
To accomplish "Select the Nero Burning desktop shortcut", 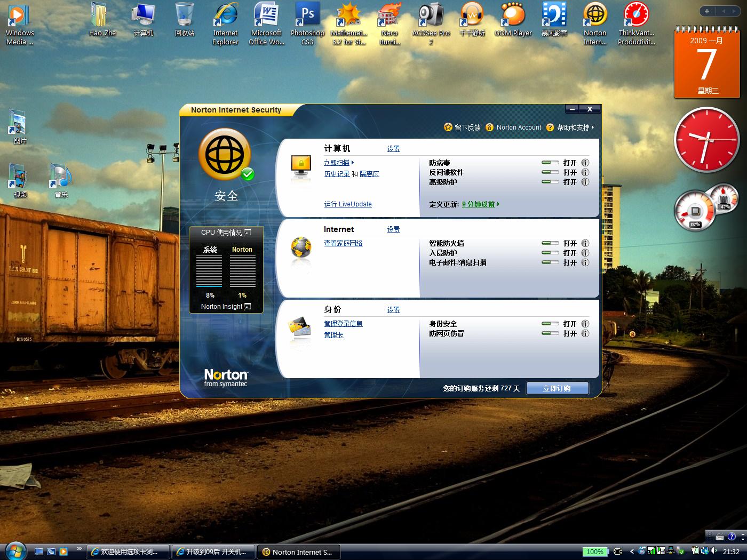I will (x=390, y=23).
